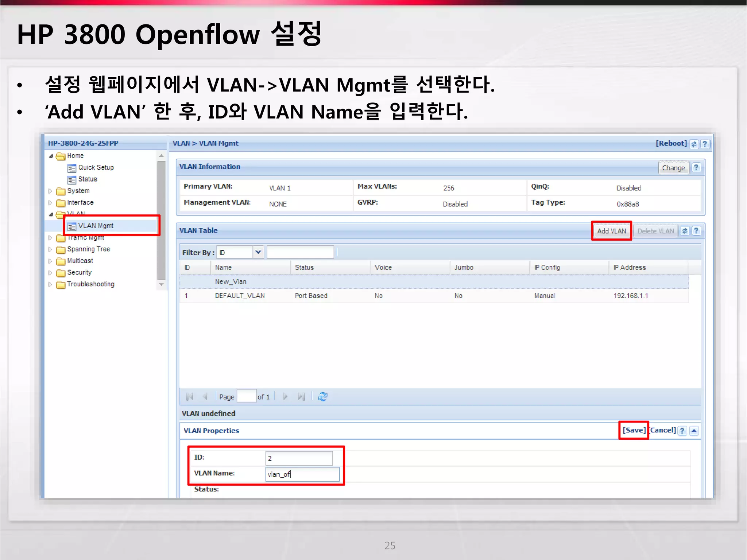Viewport: 747px width, 560px height.
Task: Sort table by IP Config column header
Action: (569, 267)
